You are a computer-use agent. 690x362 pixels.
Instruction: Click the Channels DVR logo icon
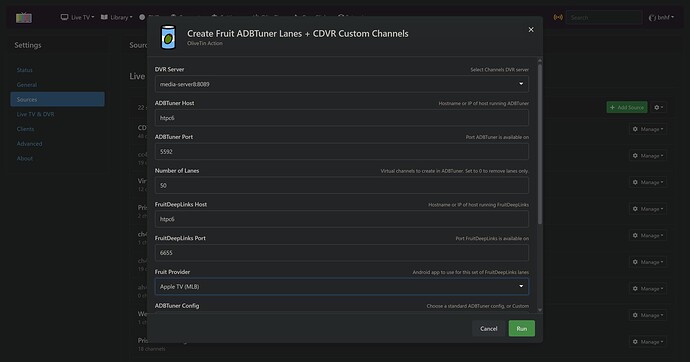24,18
